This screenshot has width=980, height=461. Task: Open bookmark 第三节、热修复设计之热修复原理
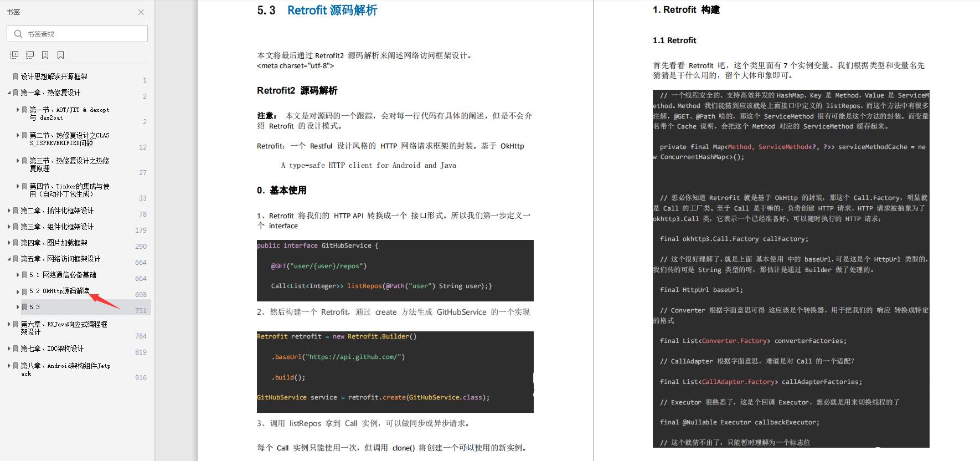coord(69,165)
